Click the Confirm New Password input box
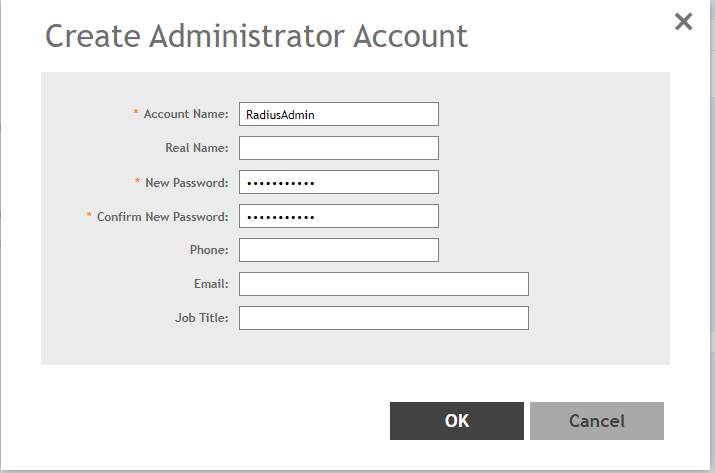This screenshot has height=473, width=715. click(x=339, y=216)
